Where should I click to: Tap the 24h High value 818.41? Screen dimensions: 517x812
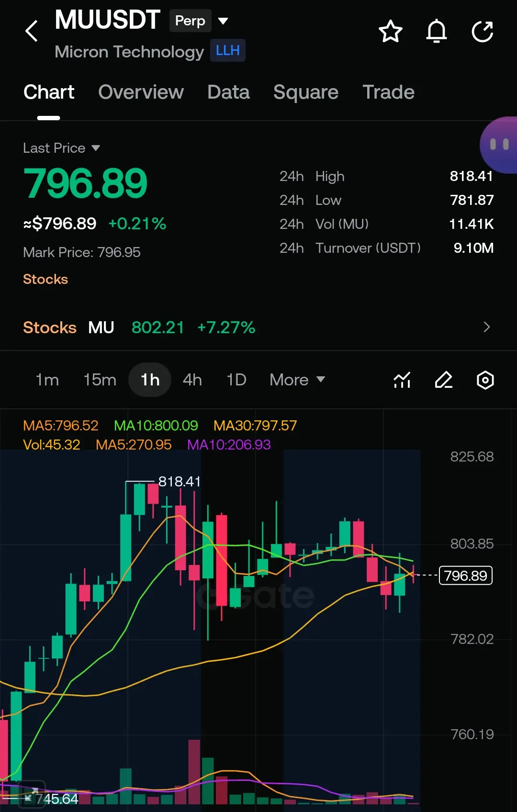472,176
